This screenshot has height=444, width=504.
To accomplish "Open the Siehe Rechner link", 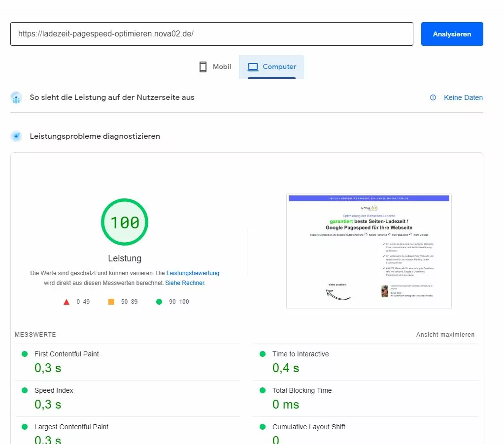I will 185,283.
